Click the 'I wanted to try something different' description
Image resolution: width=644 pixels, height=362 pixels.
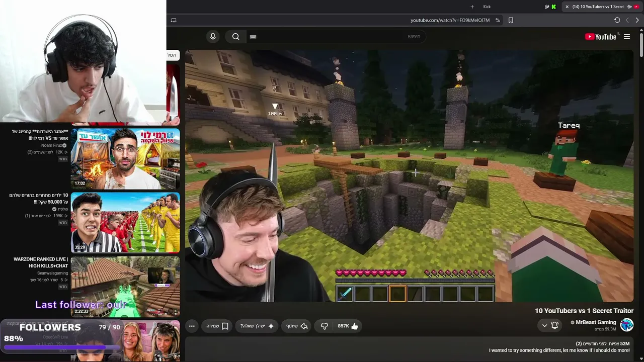[x=559, y=350]
